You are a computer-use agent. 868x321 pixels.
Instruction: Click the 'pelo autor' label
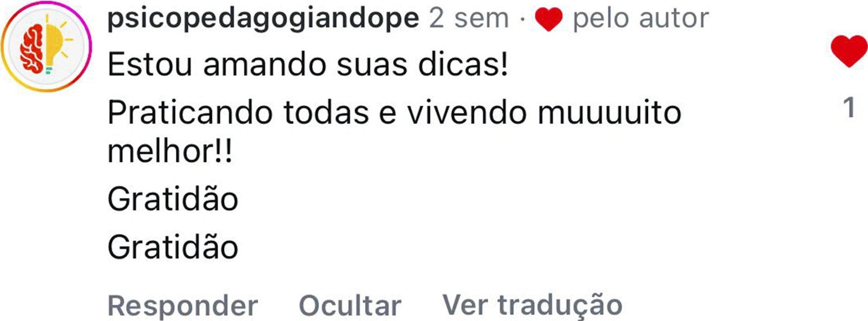(641, 19)
